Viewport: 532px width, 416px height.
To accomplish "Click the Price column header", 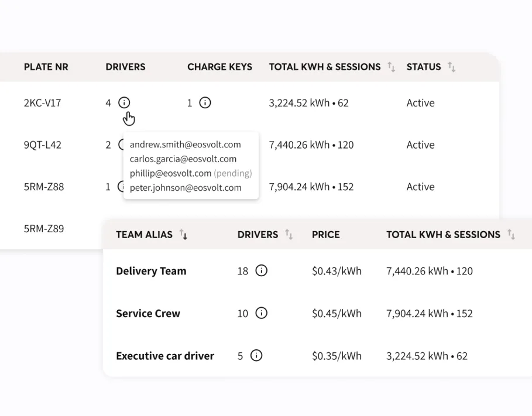I will (325, 235).
